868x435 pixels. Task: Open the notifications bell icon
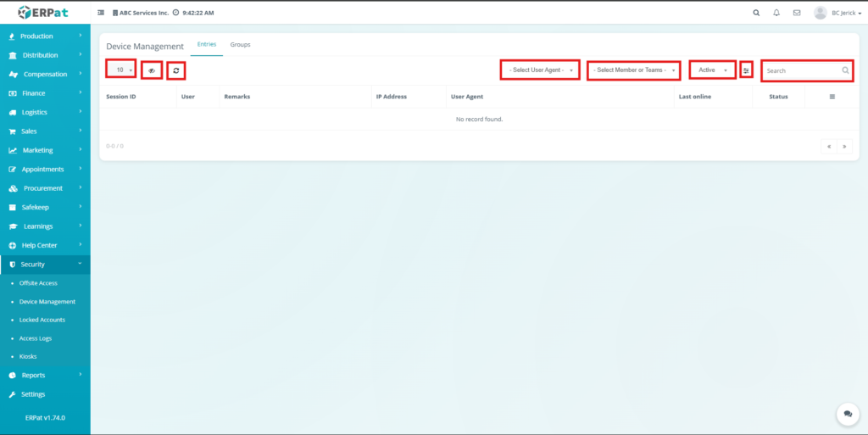click(x=776, y=13)
